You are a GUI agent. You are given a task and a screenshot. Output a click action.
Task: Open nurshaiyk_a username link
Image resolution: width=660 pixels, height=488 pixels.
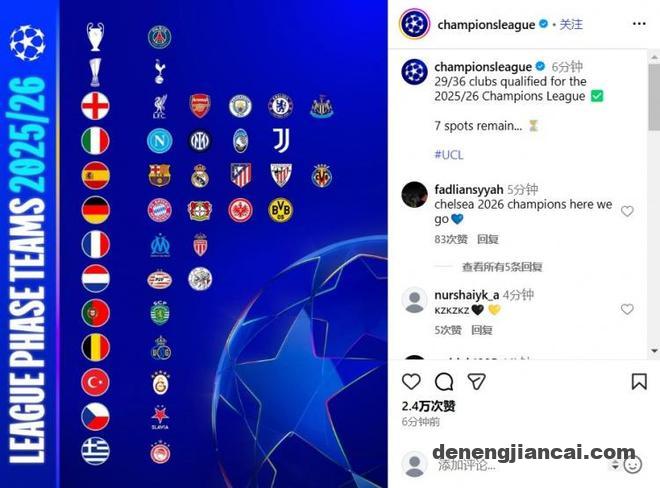pos(466,295)
